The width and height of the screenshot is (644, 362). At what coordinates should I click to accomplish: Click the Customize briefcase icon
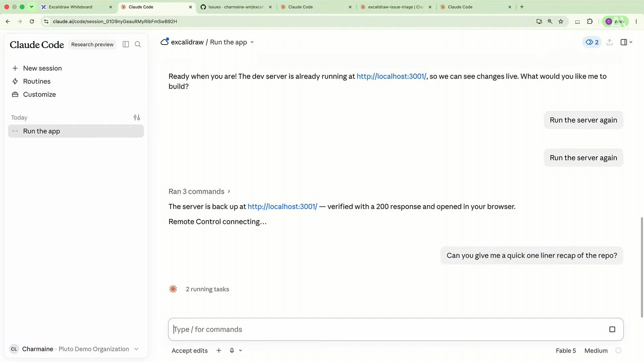(x=15, y=95)
